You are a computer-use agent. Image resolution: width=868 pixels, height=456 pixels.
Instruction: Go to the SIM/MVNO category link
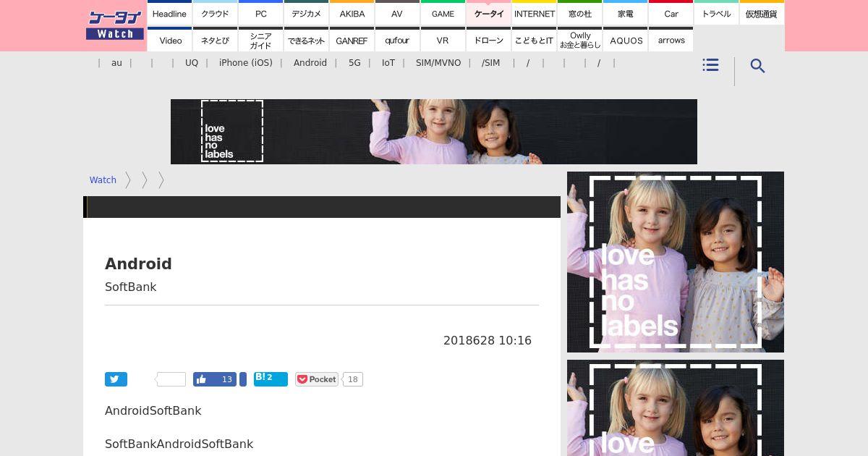(x=438, y=63)
